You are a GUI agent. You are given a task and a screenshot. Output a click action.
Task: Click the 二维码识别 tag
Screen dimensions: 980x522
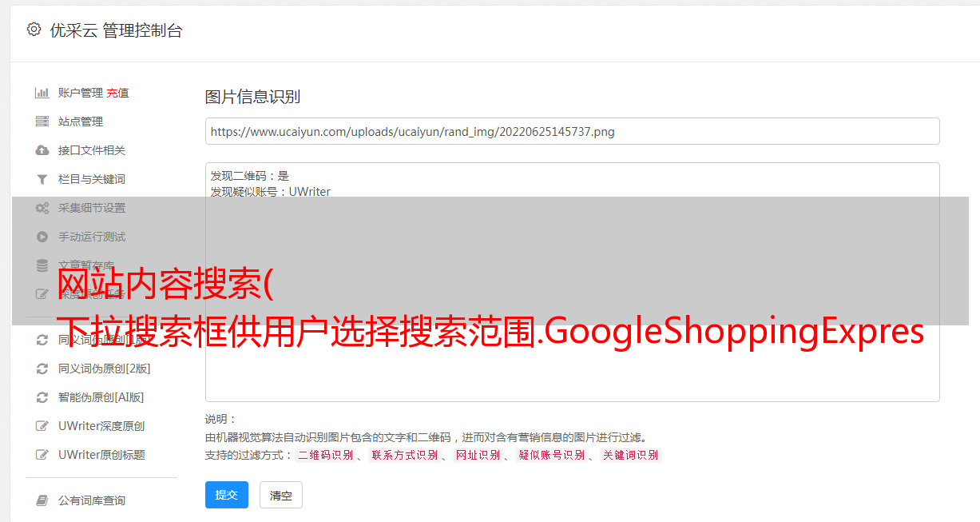(326, 455)
